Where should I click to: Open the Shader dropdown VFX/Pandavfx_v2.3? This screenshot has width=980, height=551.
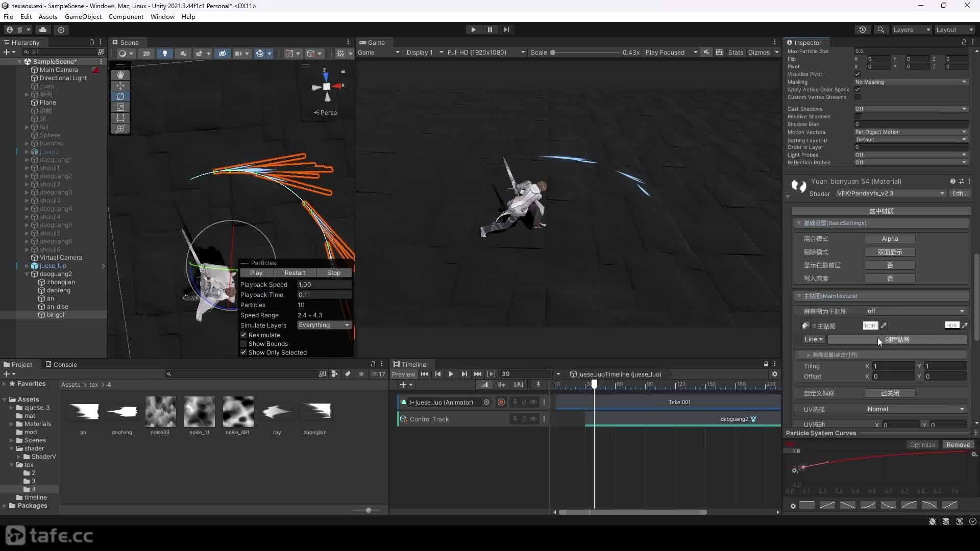891,193
